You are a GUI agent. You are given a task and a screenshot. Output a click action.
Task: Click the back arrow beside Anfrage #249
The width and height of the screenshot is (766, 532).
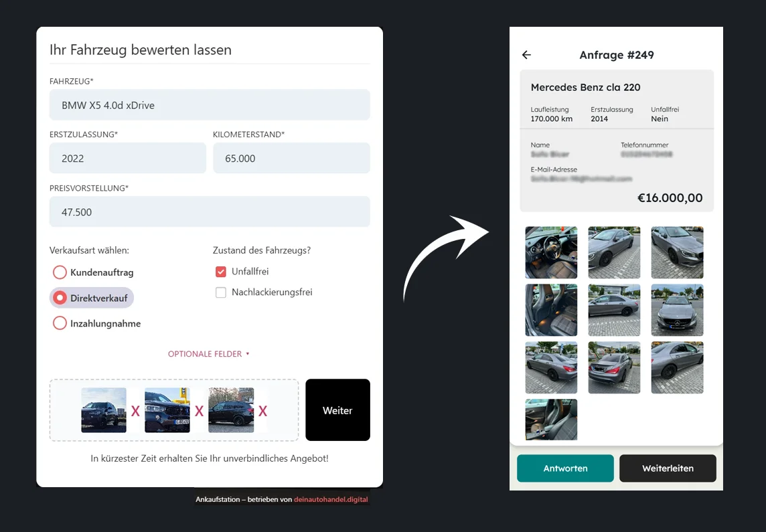point(526,55)
